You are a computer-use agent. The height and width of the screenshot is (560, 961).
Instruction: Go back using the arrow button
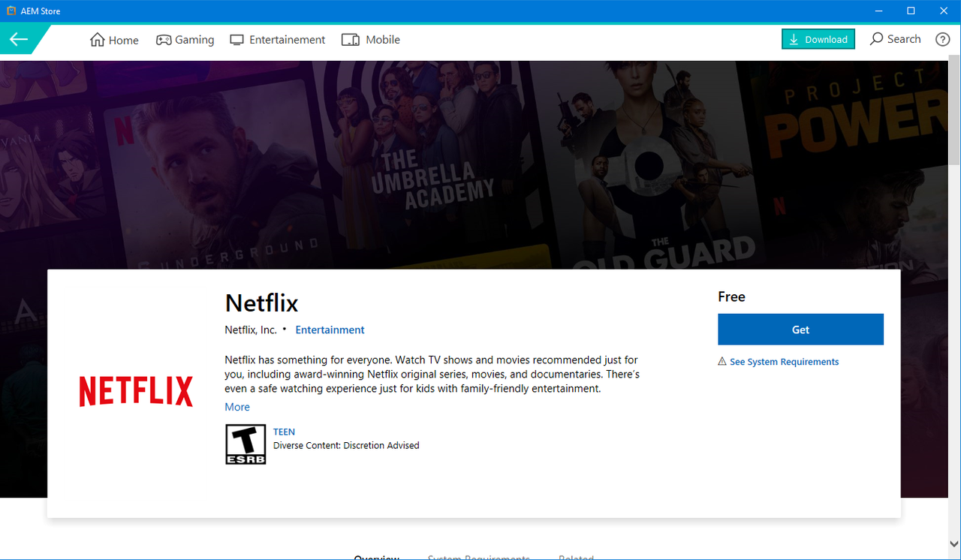[19, 40]
